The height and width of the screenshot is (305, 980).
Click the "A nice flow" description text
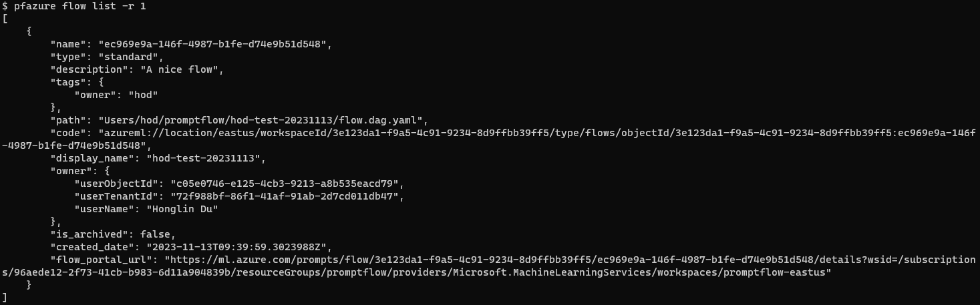click(x=181, y=69)
